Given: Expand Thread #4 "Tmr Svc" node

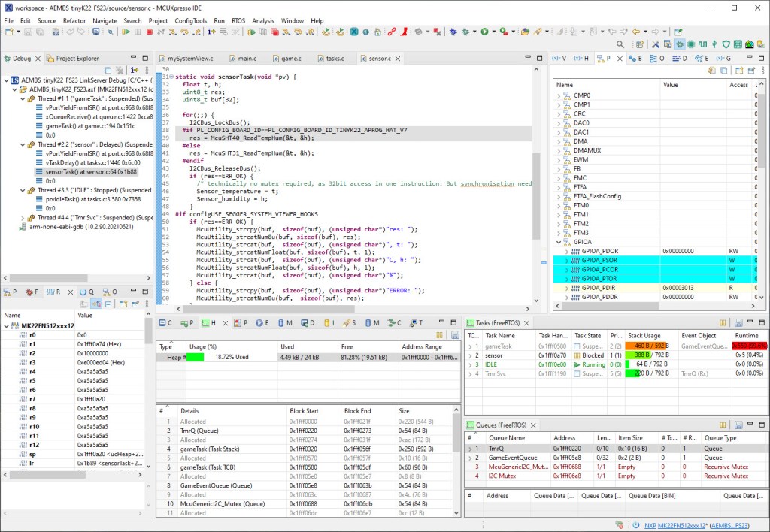Looking at the screenshot, I should click(22, 217).
